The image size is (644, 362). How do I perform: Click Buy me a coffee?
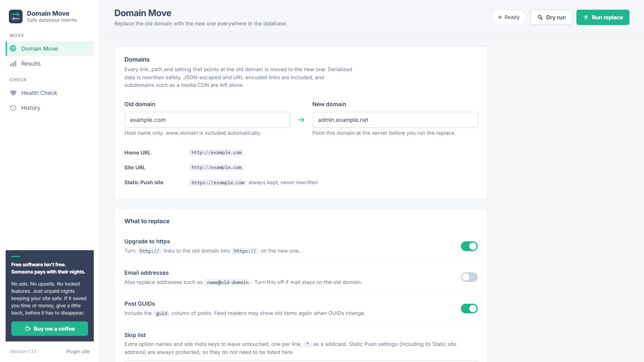pos(50,329)
